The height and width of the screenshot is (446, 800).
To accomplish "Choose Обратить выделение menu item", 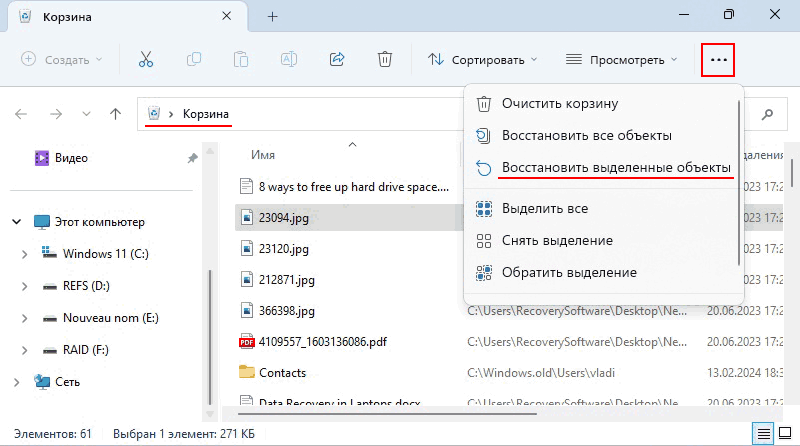I will [602, 273].
